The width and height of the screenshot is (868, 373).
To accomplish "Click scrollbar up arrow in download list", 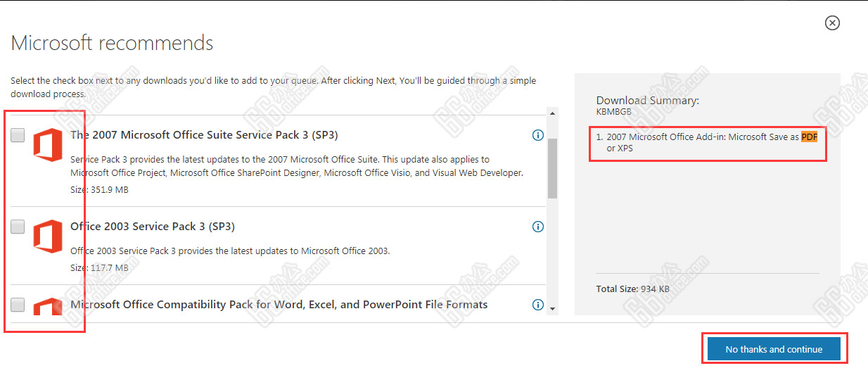I will coord(552,113).
